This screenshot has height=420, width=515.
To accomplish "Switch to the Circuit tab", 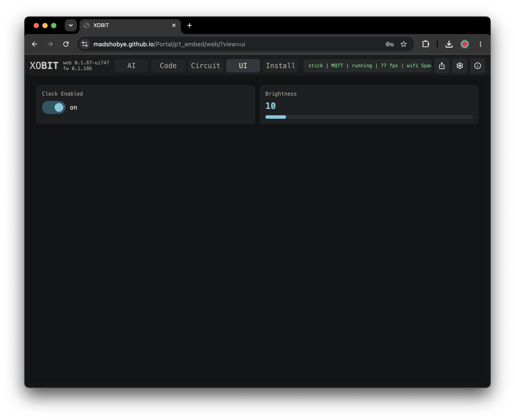I will [206, 65].
